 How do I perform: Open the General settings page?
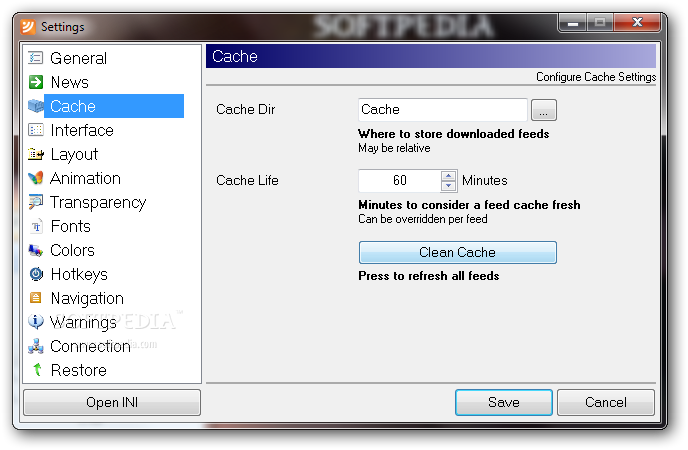tap(79, 58)
